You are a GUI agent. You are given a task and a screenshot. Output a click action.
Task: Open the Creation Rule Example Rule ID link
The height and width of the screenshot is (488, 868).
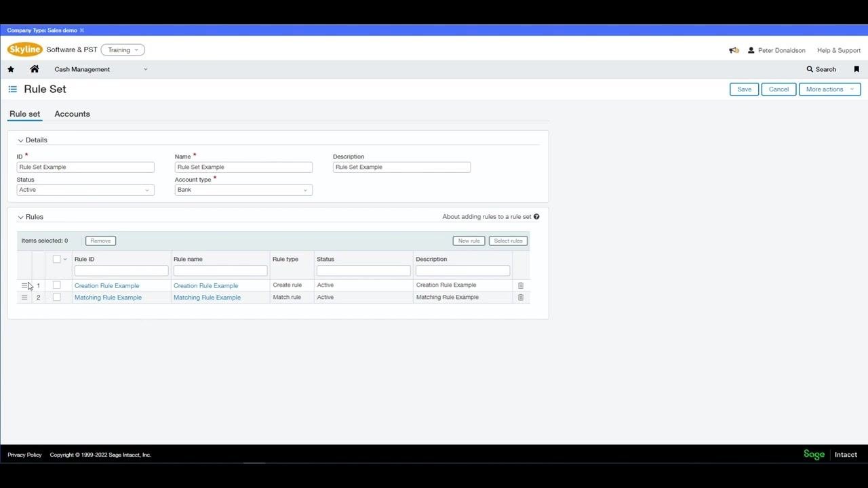point(106,285)
